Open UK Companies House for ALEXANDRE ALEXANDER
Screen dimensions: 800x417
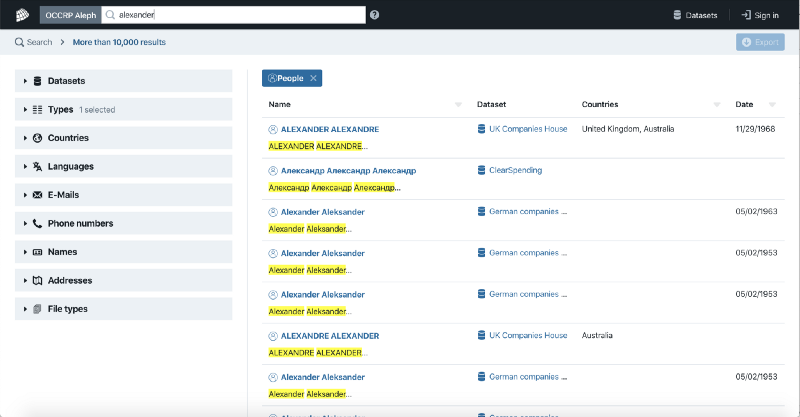pyautogui.click(x=528, y=335)
